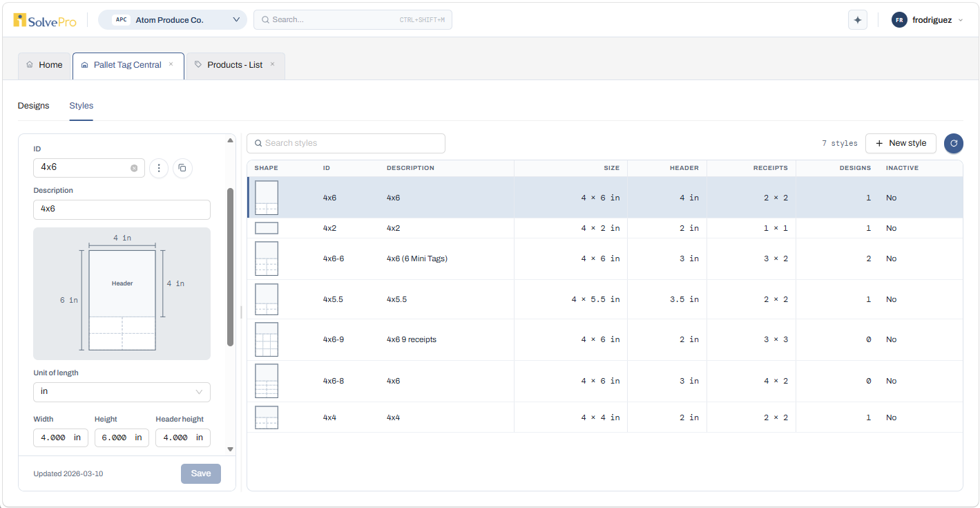Screen dimensions: 980x508
Task: Click the Height value field
Action: [122, 438]
